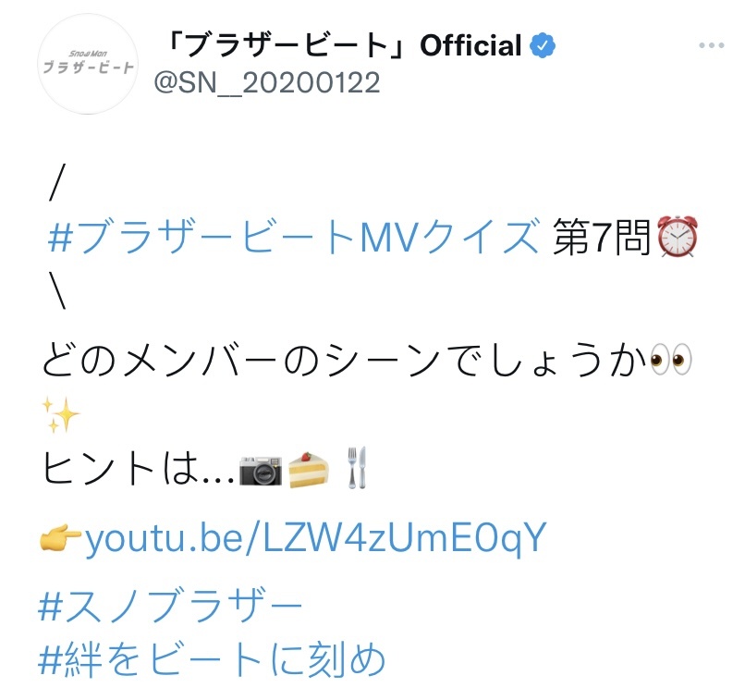Open the three-dot tweet options menu

point(712,45)
